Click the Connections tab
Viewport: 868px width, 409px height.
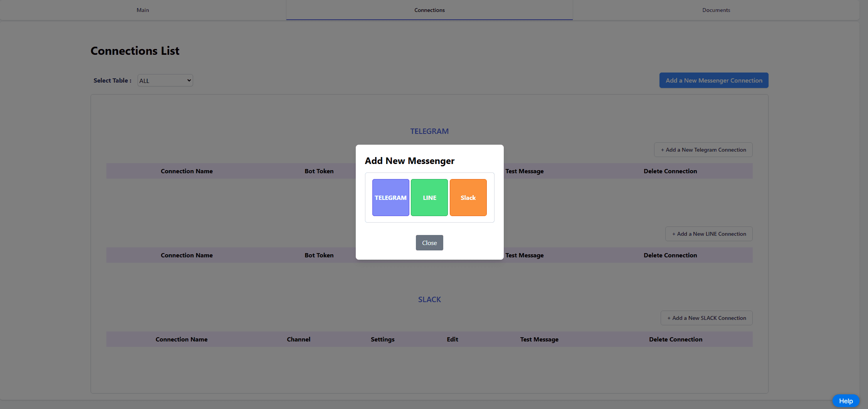pos(429,10)
